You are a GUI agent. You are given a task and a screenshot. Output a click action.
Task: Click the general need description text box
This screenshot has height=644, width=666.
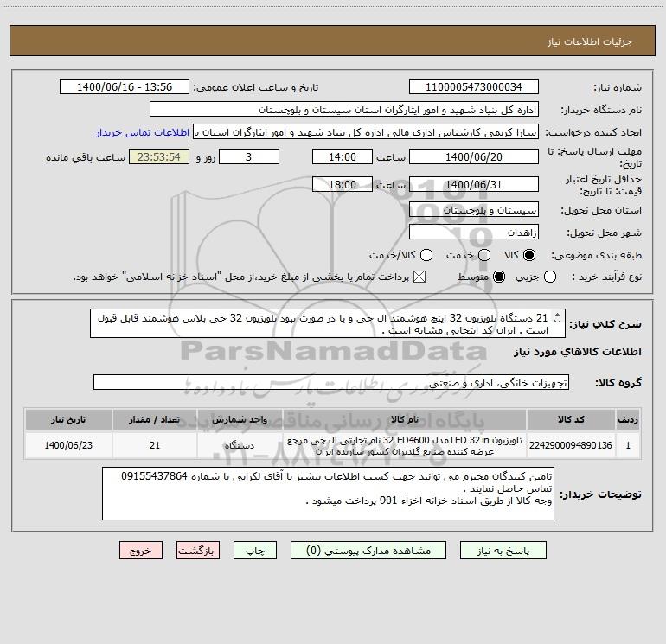click(x=328, y=323)
